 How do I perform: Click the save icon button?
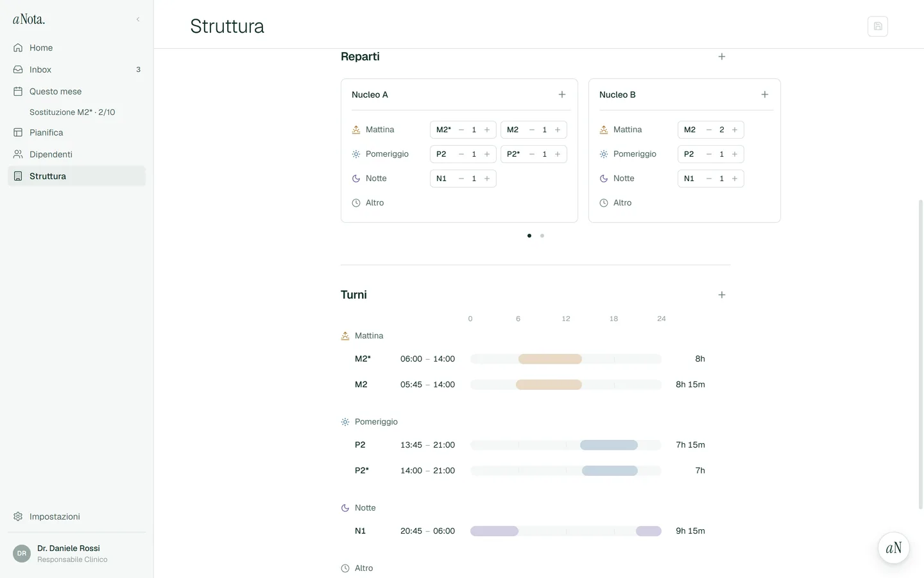point(878,26)
